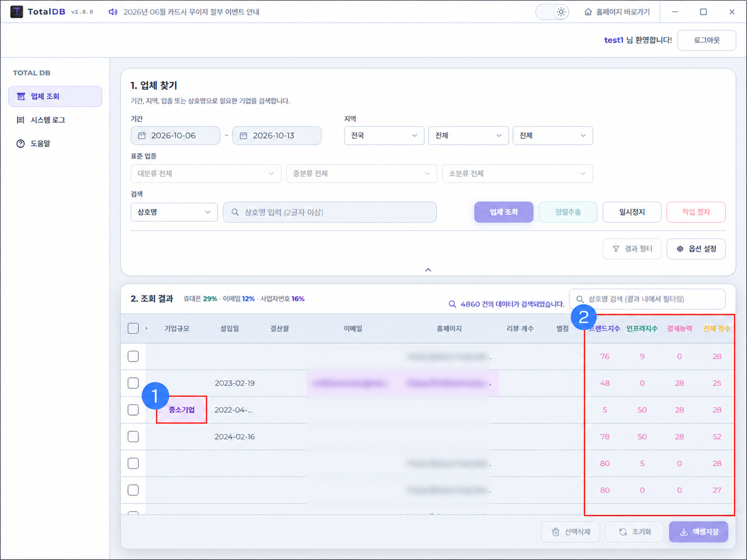Open the 전국 region dropdown
Viewport: 747px width, 560px height.
pos(384,136)
